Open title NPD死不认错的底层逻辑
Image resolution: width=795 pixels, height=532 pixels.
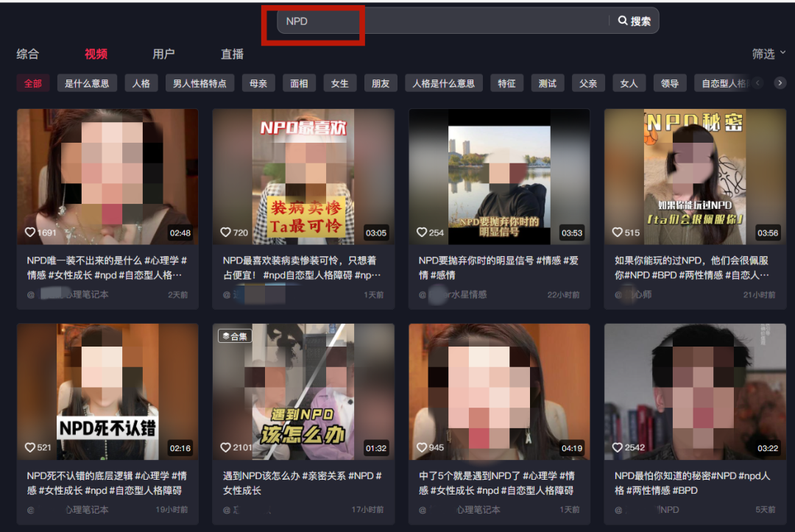(x=107, y=483)
